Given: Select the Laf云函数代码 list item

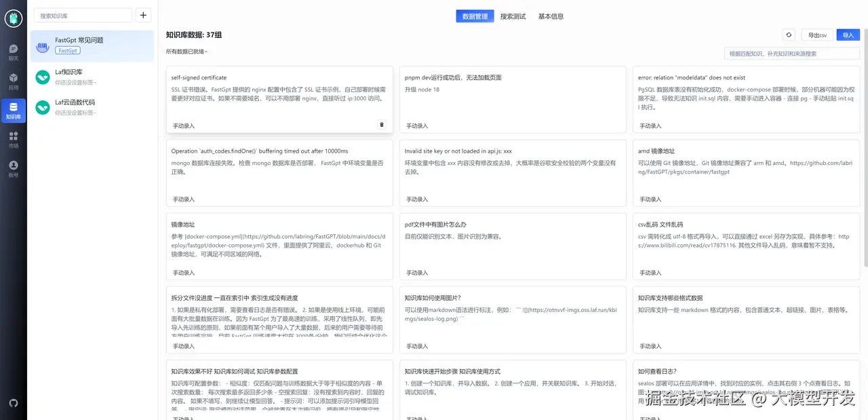Looking at the screenshot, I should (x=92, y=107).
